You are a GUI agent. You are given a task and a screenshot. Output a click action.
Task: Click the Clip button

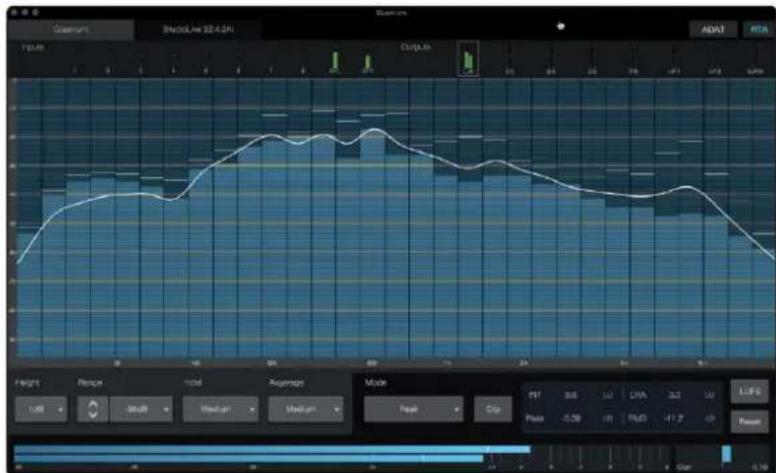[493, 409]
